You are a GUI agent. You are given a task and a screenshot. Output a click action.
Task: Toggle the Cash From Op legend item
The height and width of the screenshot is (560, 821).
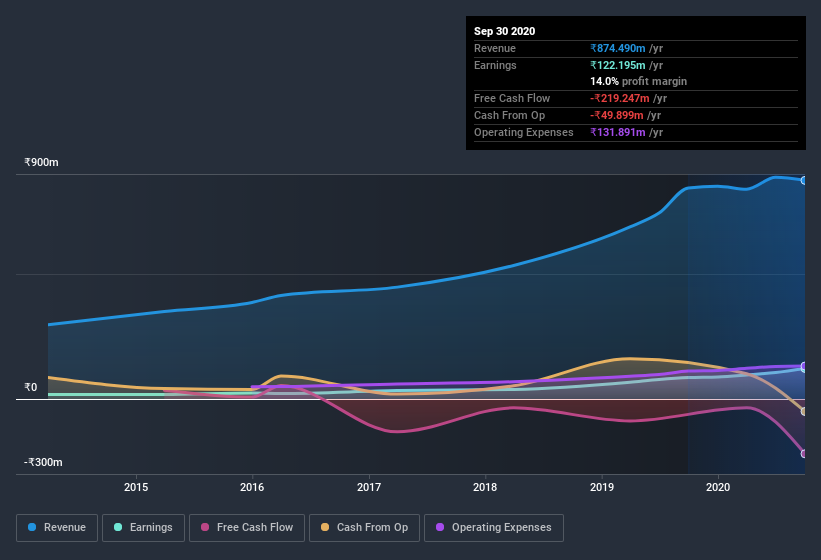coord(362,527)
